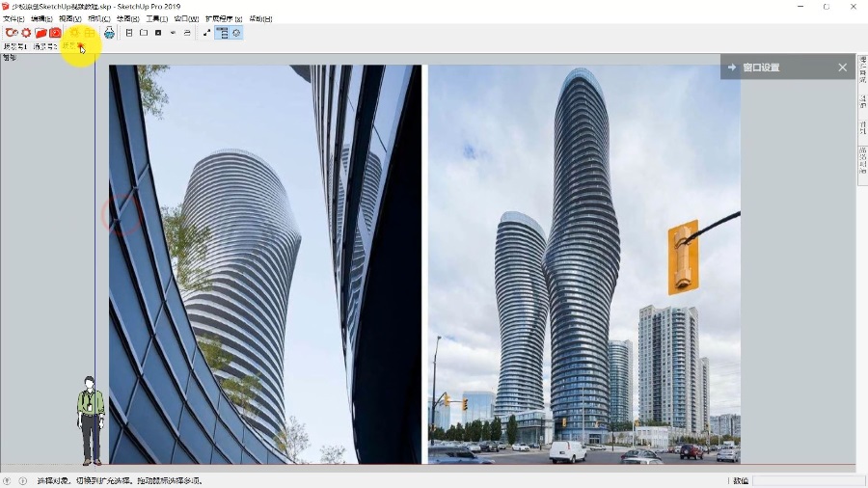Click the red gear settings icon
Screen dimensions: 868x488
coord(26,33)
